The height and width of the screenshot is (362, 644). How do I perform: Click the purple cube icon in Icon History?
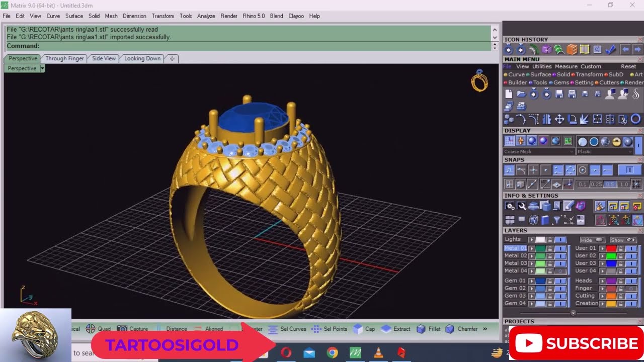[x=546, y=50]
